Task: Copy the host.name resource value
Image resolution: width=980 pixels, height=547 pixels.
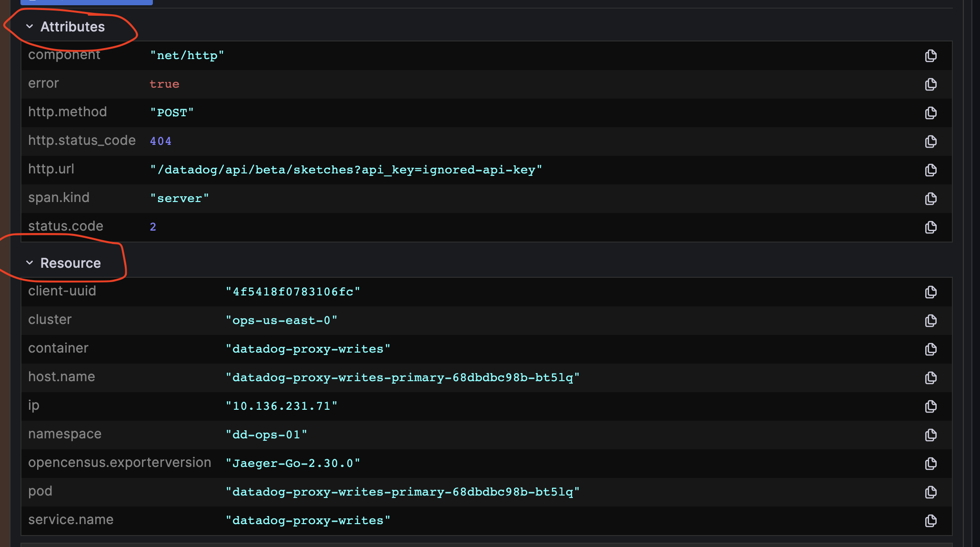Action: coord(930,378)
